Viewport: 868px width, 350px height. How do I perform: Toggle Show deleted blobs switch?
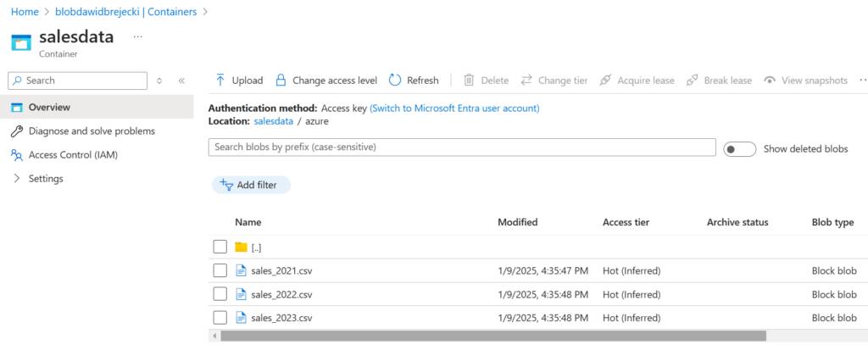coord(739,149)
